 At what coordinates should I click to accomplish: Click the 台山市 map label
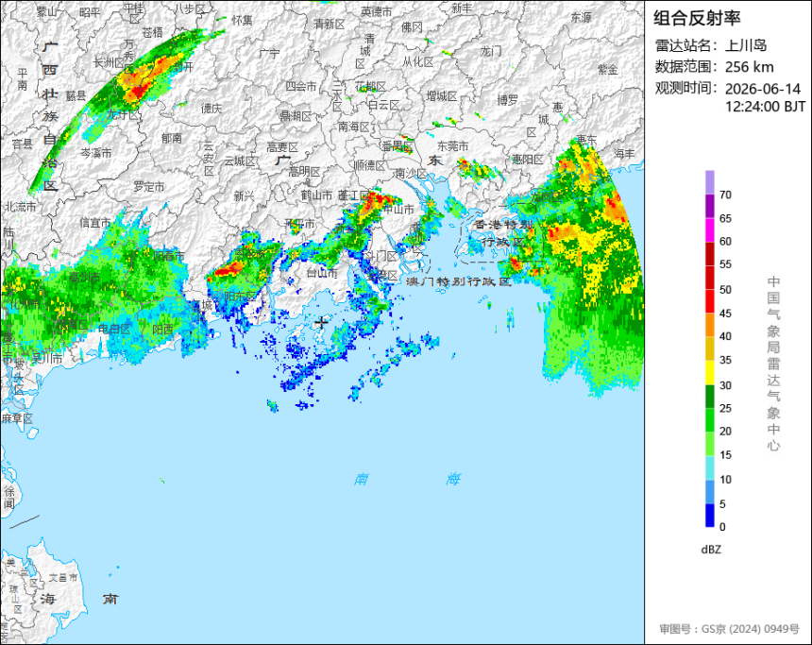click(x=322, y=273)
